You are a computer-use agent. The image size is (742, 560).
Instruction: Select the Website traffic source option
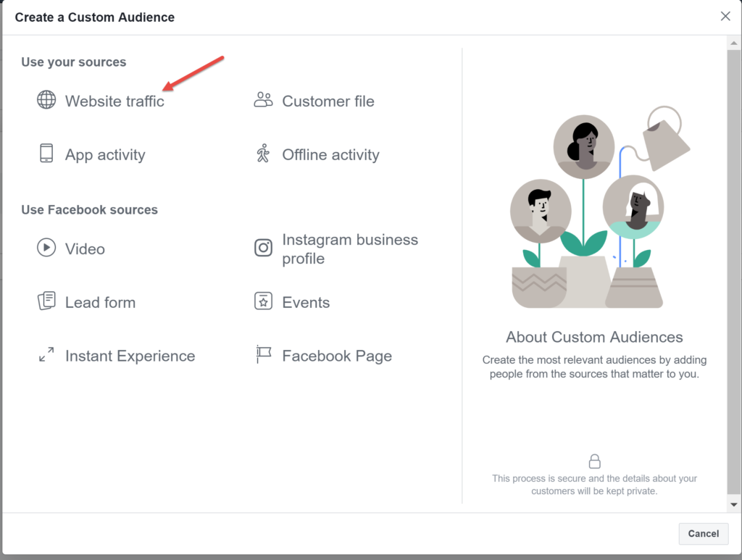tap(114, 101)
